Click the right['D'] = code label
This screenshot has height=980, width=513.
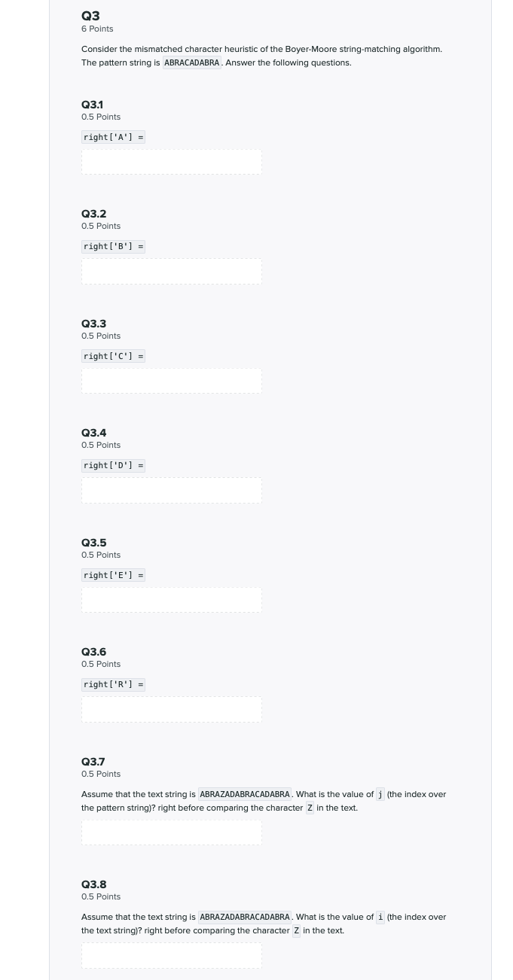pos(113,465)
